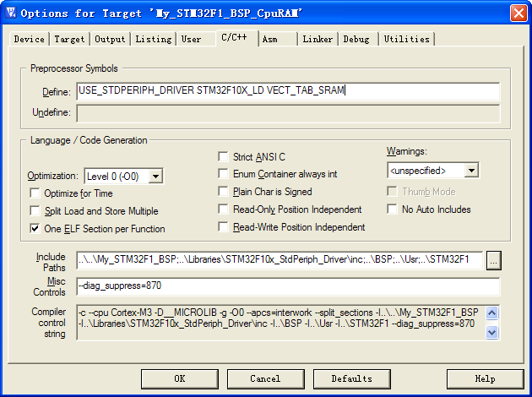The width and height of the screenshot is (532, 397).
Task: Enable No Auto Includes
Action: (392, 209)
